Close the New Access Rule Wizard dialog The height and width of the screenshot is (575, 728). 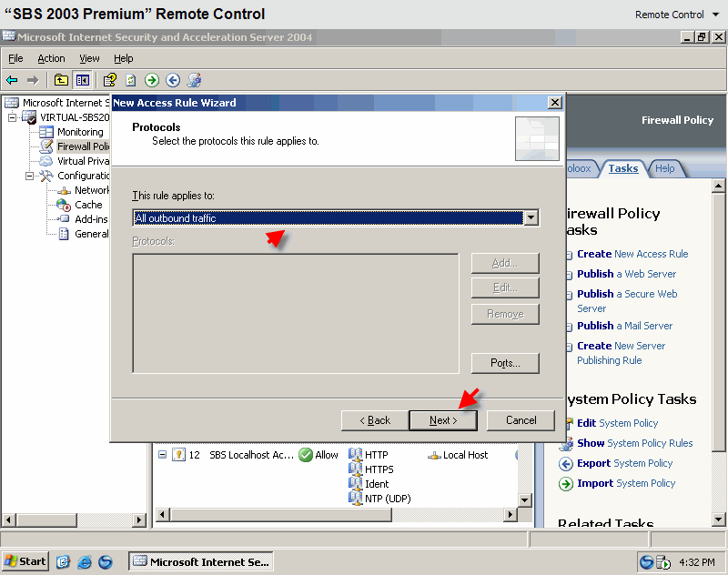pos(555,103)
